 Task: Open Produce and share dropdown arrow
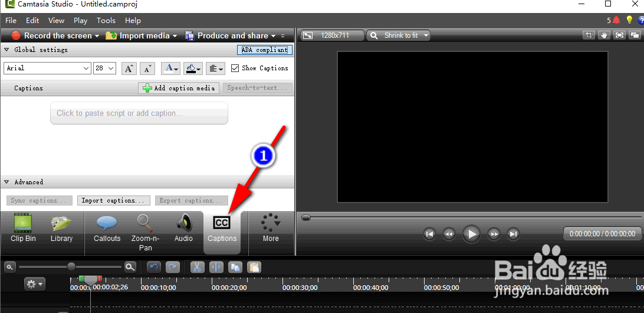point(274,36)
